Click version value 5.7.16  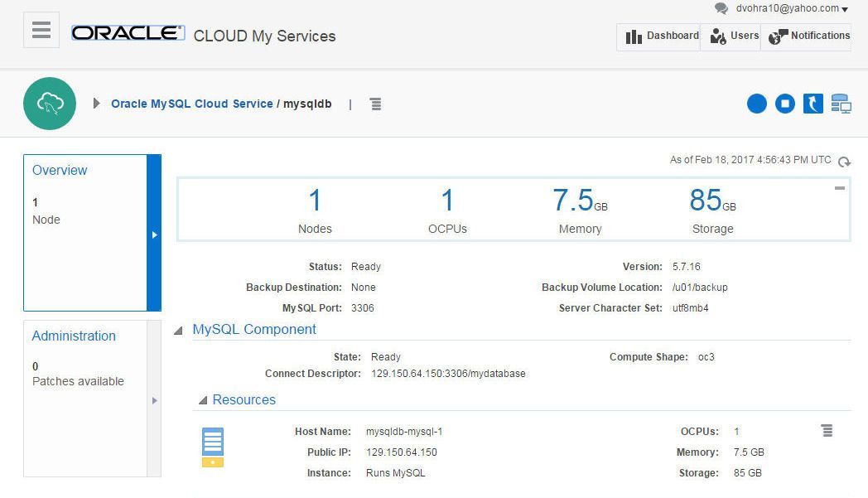(x=687, y=267)
